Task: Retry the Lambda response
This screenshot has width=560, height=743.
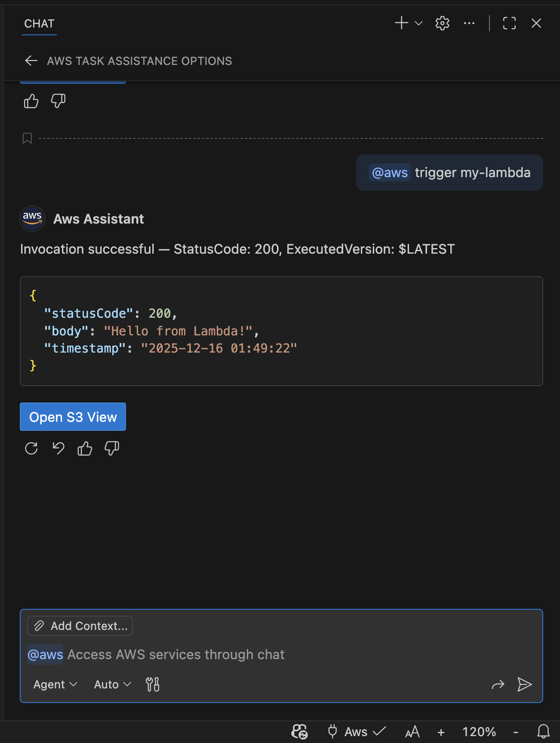Action: coord(31,448)
